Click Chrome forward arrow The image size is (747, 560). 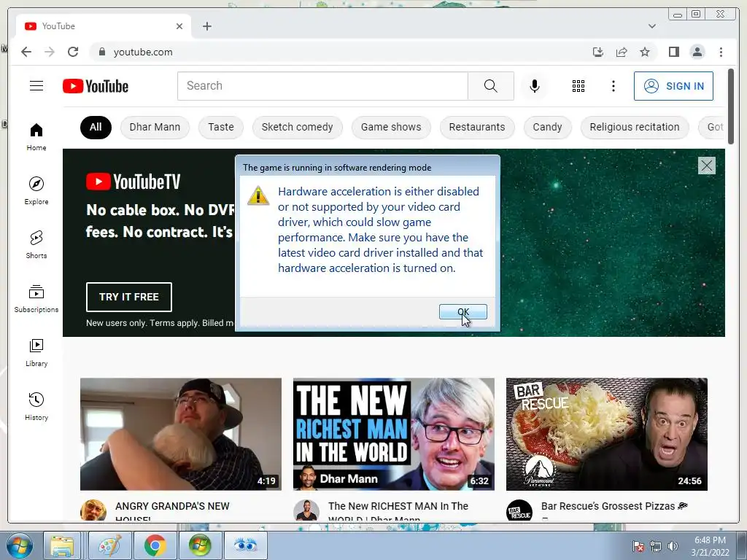pyautogui.click(x=50, y=52)
